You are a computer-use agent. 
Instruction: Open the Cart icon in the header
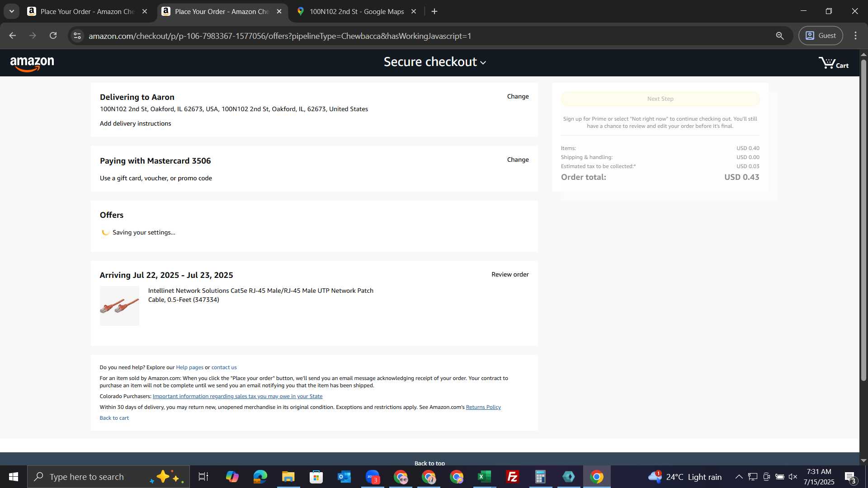click(x=833, y=63)
